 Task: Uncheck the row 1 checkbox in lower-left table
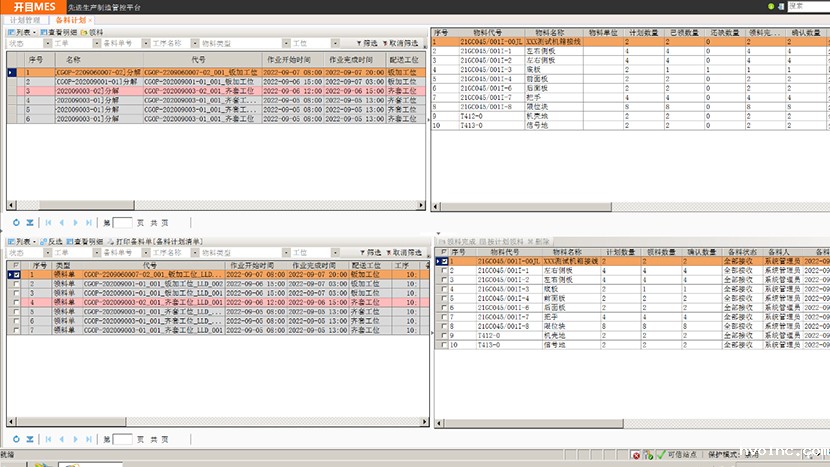(x=15, y=274)
